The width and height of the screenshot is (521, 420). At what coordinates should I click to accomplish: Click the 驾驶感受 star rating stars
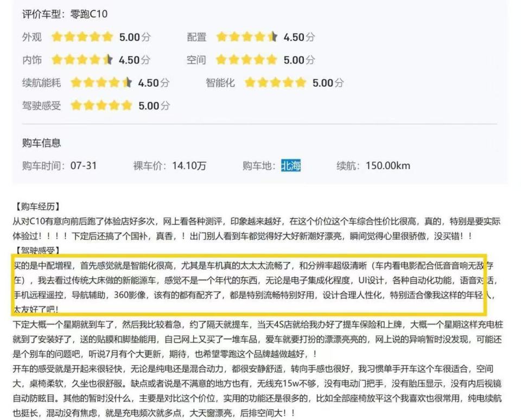(101, 106)
